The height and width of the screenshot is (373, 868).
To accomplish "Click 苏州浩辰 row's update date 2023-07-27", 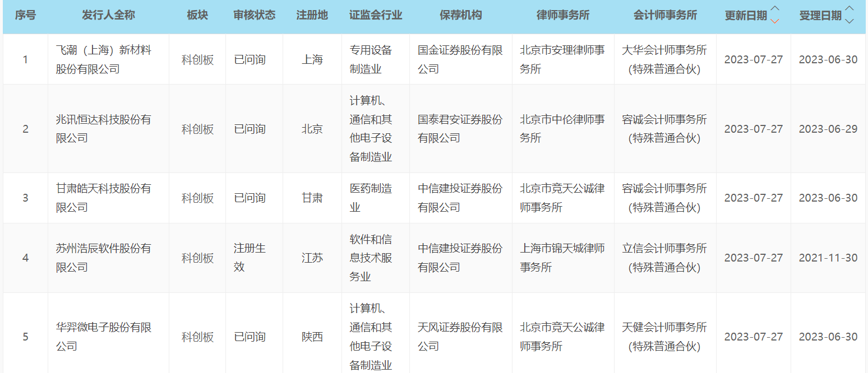I will click(754, 258).
